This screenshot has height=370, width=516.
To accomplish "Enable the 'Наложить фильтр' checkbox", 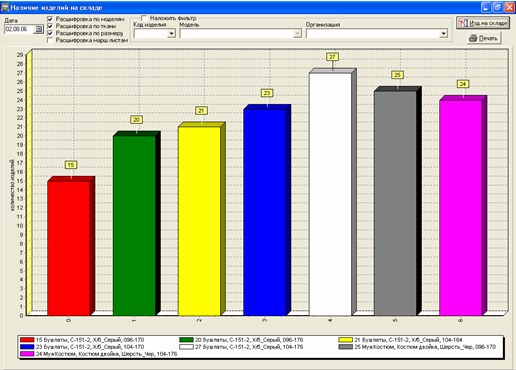I will pyautogui.click(x=144, y=18).
